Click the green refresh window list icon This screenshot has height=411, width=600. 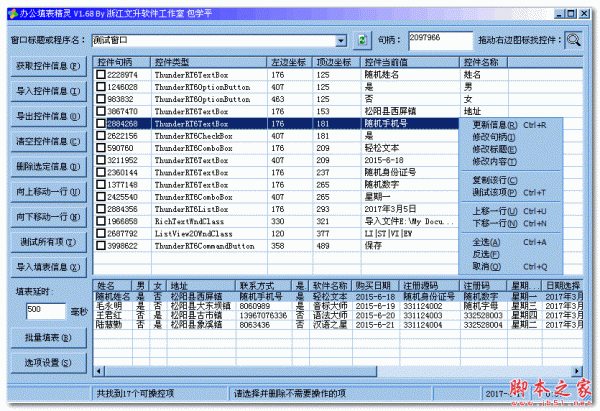[x=363, y=40]
